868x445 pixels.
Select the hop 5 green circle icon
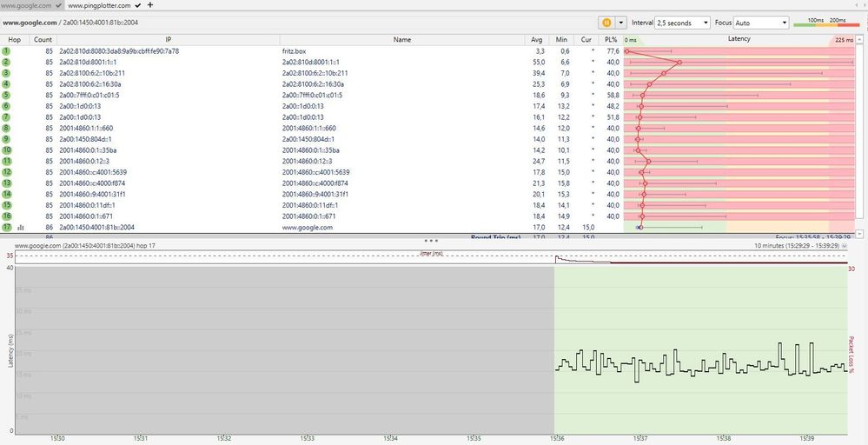tap(6, 96)
